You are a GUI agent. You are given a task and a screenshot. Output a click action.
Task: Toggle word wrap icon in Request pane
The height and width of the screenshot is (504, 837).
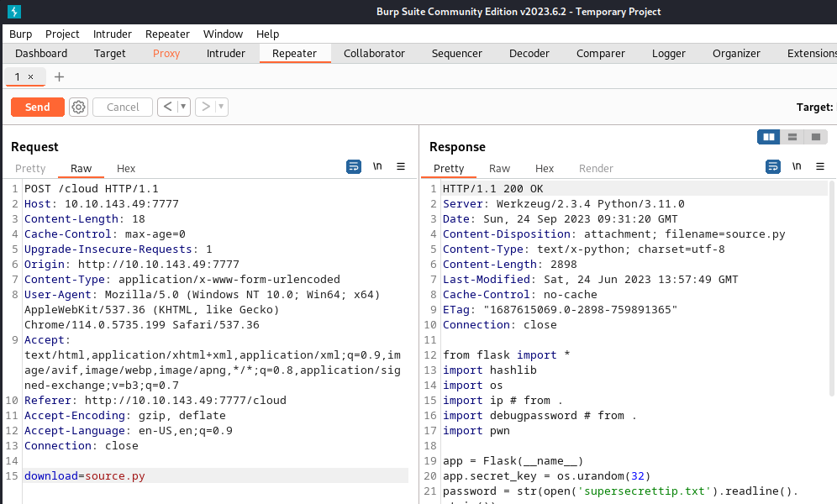coord(354,166)
